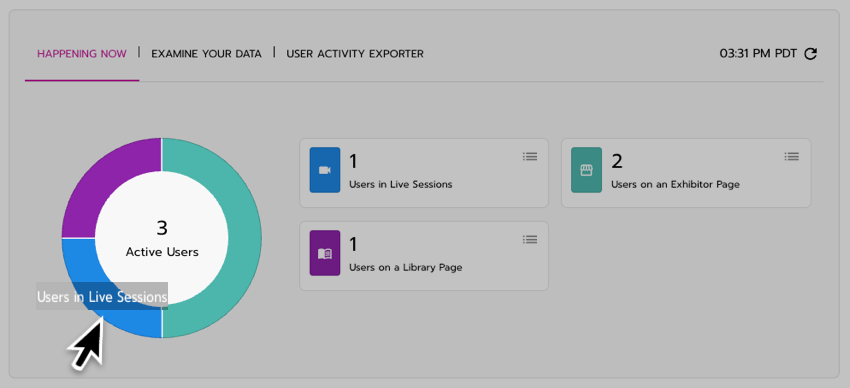
Task: Click the exhibitor count number 2
Action: 617,161
